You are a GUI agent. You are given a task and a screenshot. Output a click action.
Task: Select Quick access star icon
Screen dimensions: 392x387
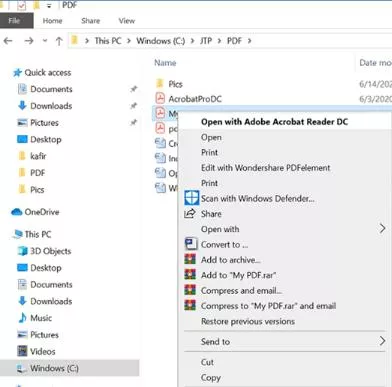(x=17, y=73)
